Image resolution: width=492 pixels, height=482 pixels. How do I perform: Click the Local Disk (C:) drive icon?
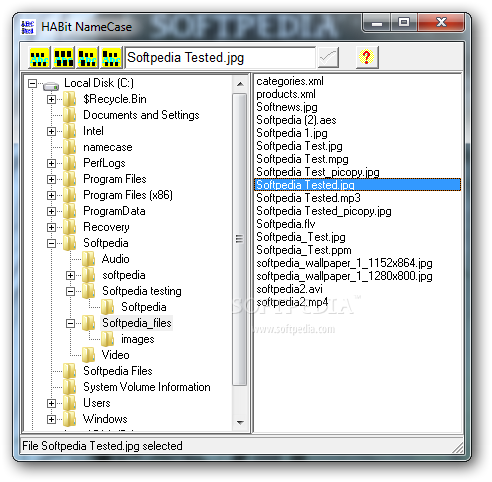(x=51, y=86)
